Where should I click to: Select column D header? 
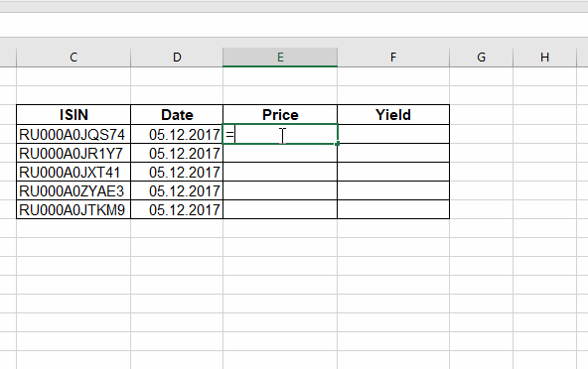177,58
